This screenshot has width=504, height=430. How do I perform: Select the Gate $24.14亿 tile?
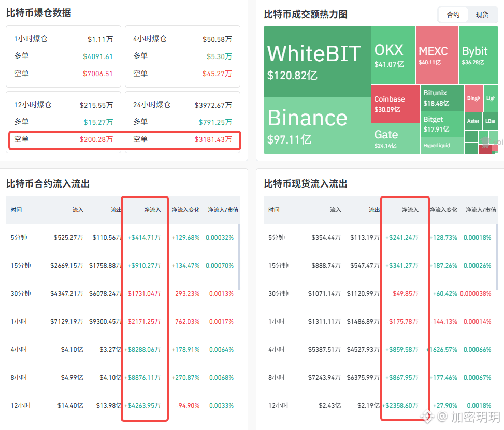coord(396,138)
